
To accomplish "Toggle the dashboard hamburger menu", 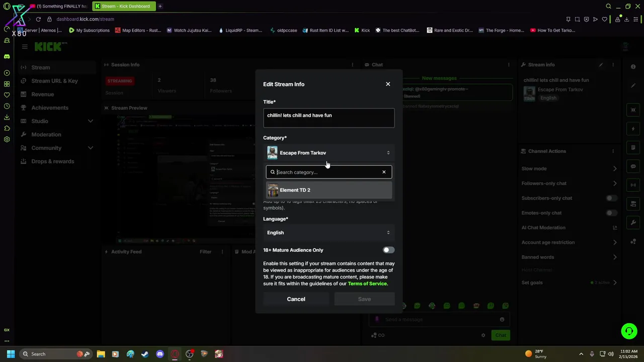I will 25,47.
